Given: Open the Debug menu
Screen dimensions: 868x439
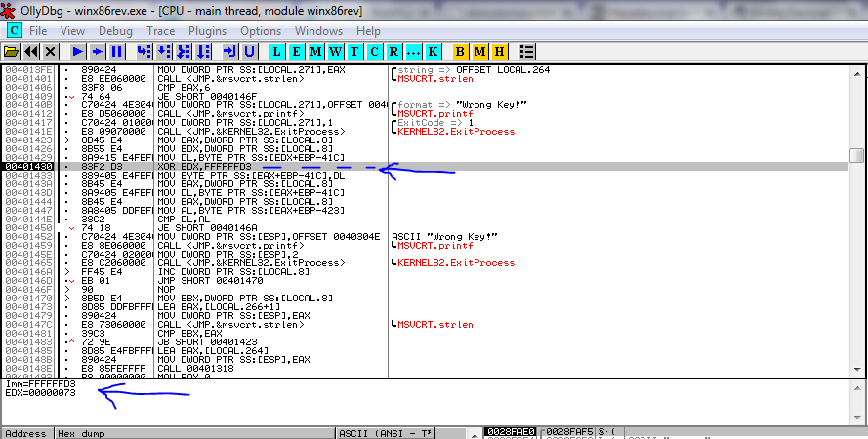Looking at the screenshot, I should [115, 31].
